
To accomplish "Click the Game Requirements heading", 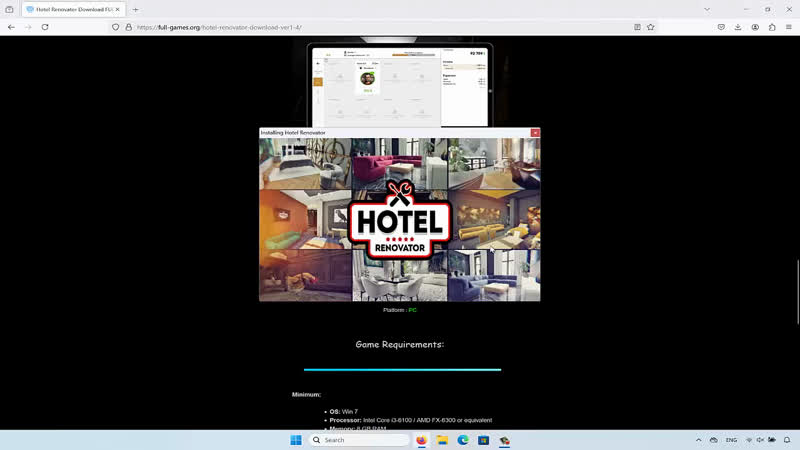I will pos(399,344).
